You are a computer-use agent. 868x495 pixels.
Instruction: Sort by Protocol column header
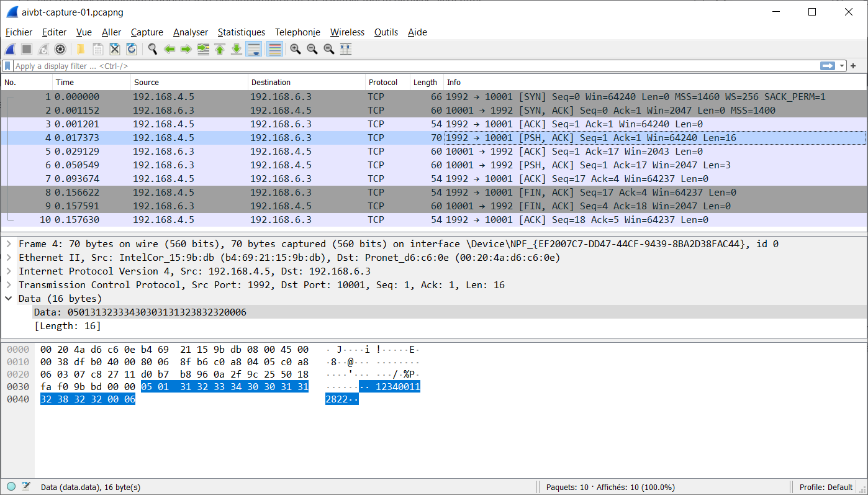[387, 82]
